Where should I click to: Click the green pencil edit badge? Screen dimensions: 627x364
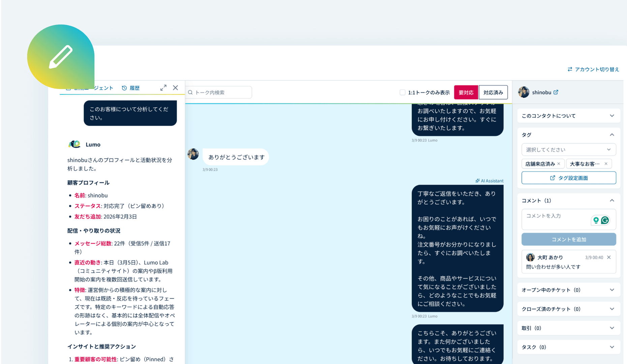[61, 56]
